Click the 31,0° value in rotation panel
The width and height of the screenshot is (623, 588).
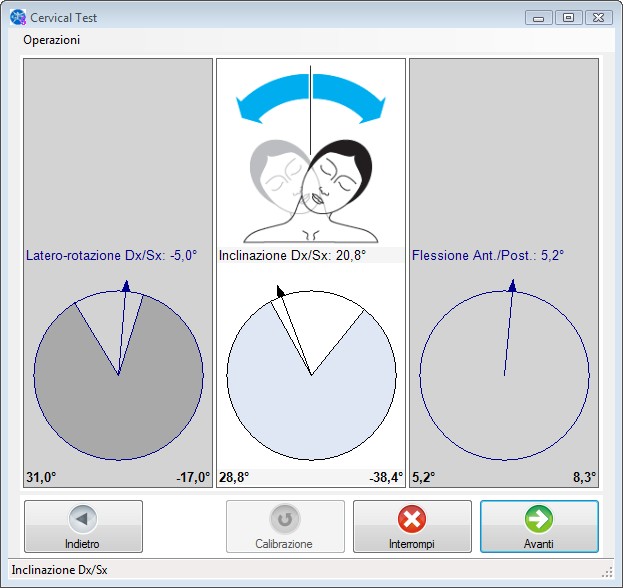pos(41,477)
